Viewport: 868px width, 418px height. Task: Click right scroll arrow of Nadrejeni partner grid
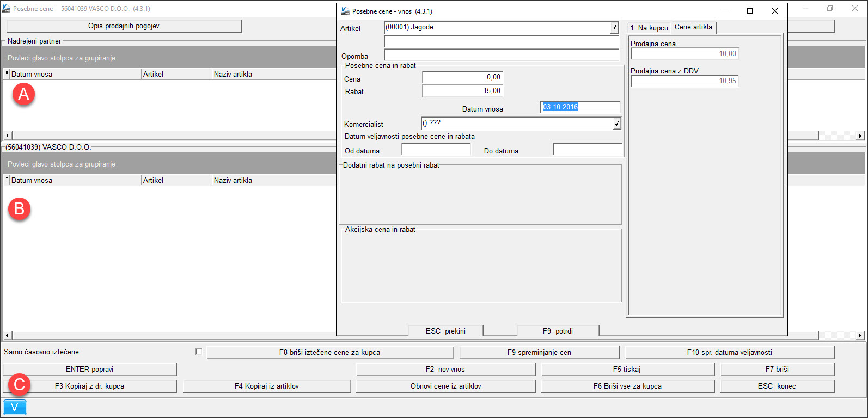[x=860, y=136]
